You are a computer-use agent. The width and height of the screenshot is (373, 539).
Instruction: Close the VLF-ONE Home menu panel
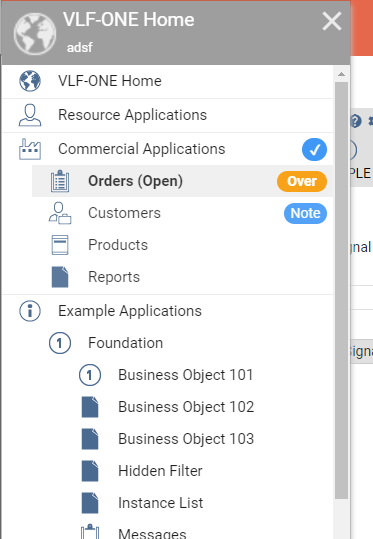332,21
